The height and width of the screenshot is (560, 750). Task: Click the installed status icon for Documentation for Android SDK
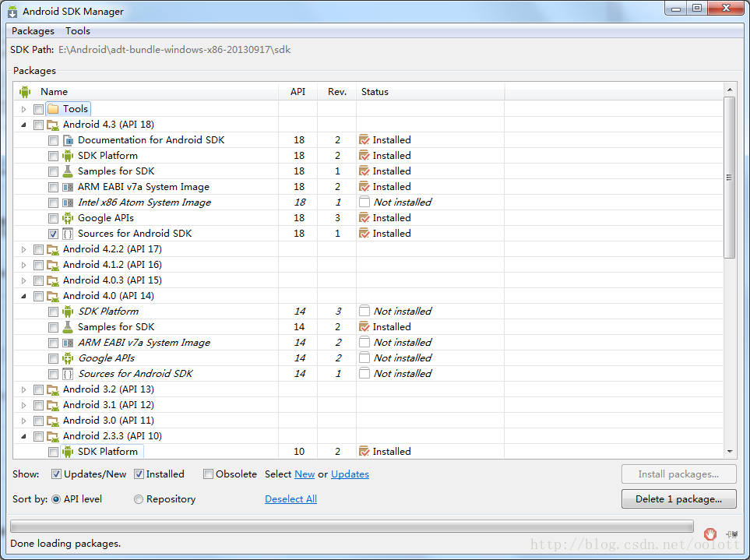(364, 140)
